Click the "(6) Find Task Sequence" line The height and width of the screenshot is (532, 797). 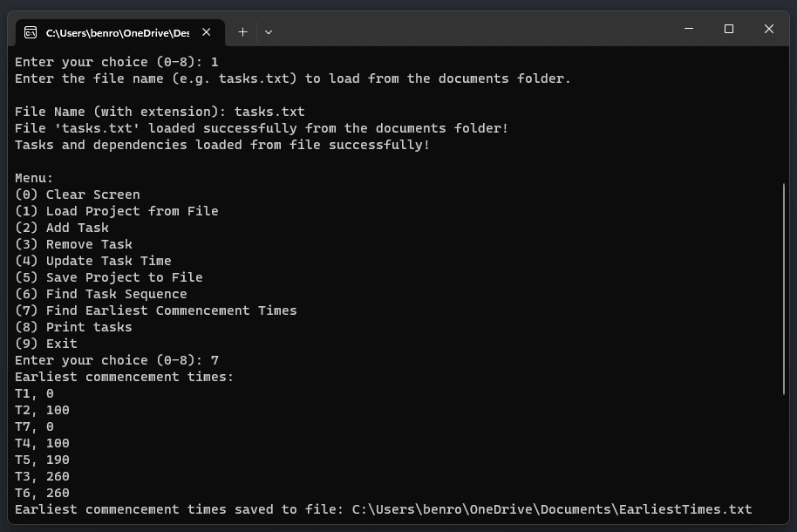(100, 294)
